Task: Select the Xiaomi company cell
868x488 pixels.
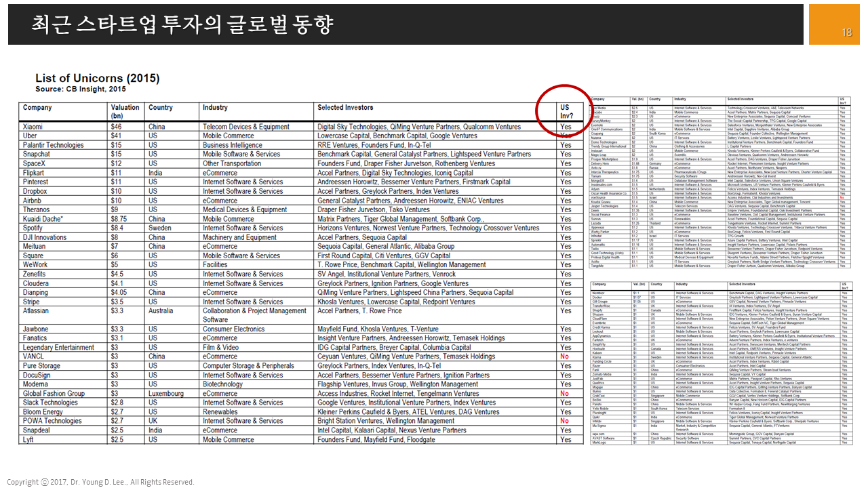Action: click(33, 127)
